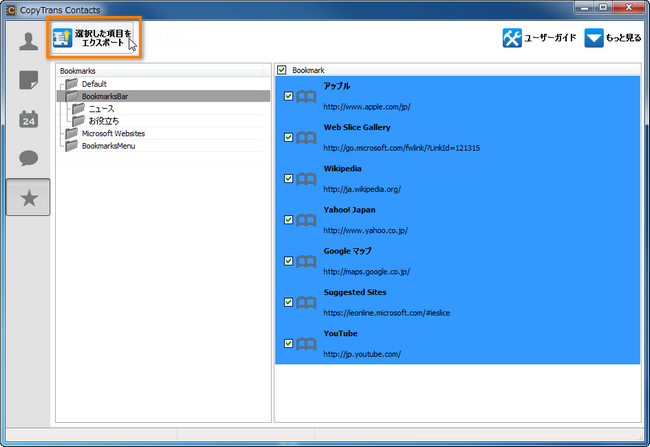
Task: Open the もっと見る menu
Action: tap(613, 38)
